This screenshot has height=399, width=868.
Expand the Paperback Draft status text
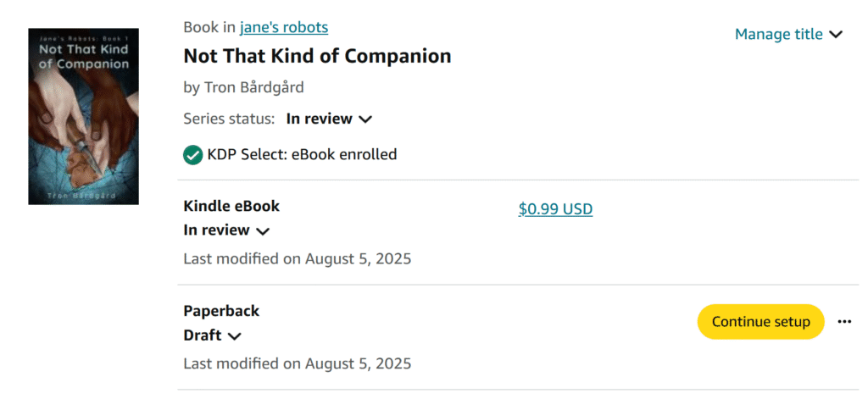(x=202, y=335)
